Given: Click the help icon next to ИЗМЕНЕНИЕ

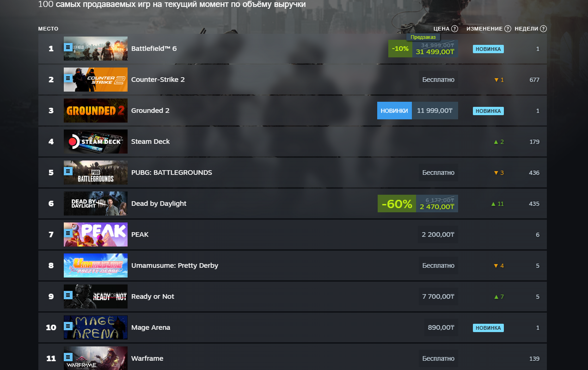Looking at the screenshot, I should [508, 29].
